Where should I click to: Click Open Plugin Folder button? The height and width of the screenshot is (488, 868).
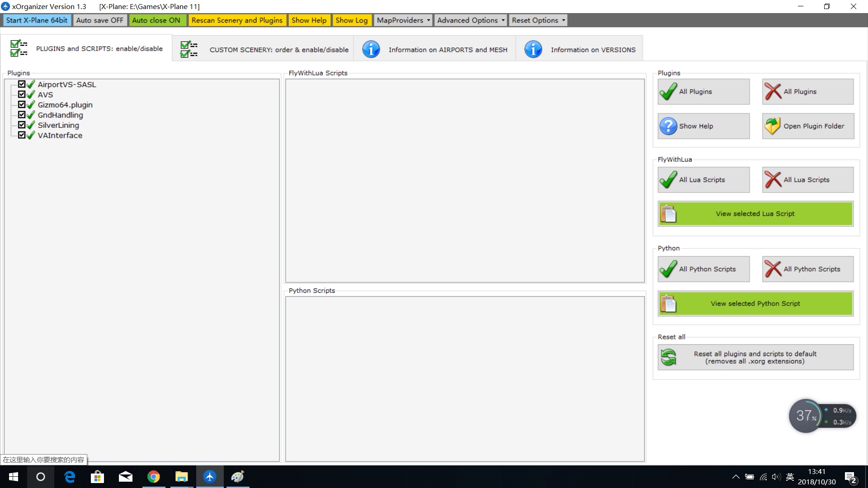click(x=808, y=126)
